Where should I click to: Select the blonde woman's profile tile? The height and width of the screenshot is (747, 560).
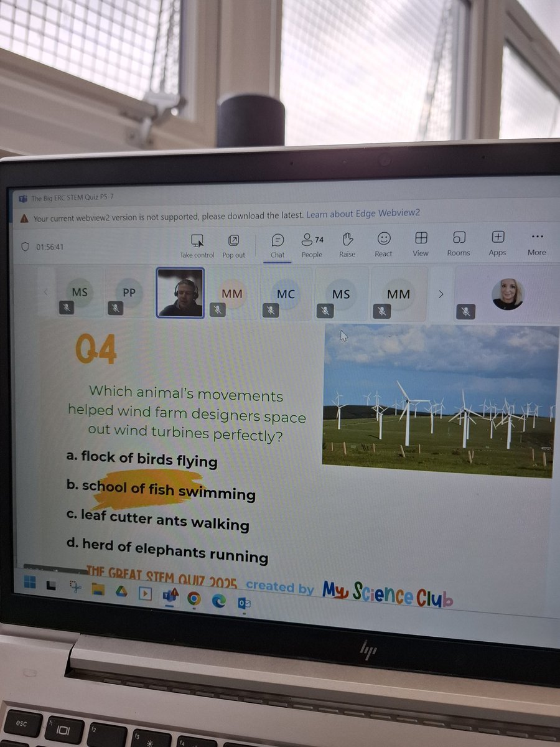coord(507,294)
